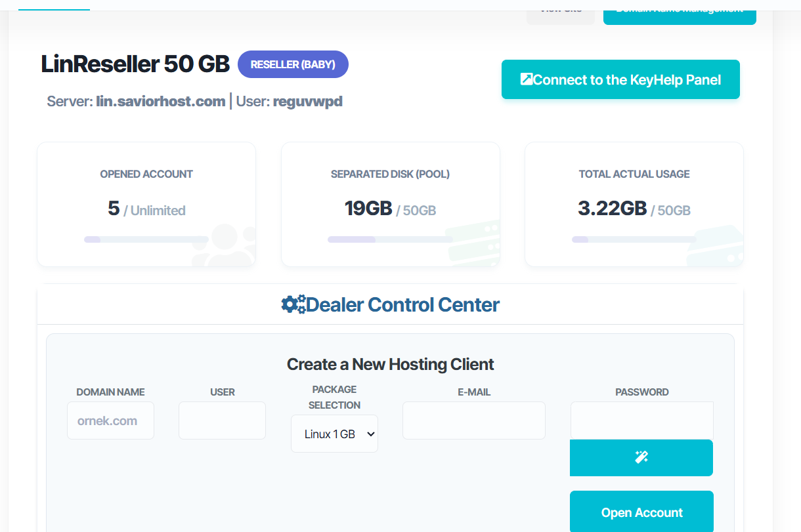Screen dimensions: 801x532
Task: Select the E-mail input box
Action: point(473,420)
